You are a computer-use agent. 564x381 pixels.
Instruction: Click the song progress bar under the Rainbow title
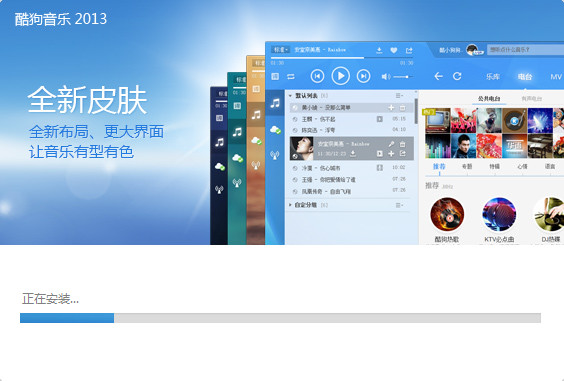(341, 58)
